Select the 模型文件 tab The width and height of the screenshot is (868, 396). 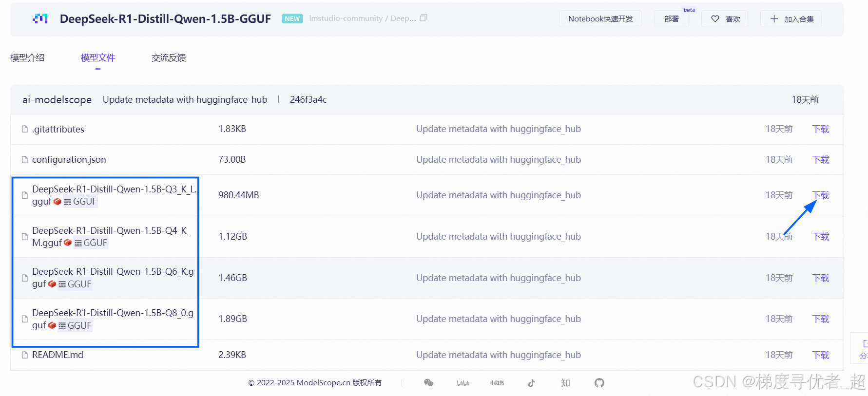pyautogui.click(x=98, y=57)
